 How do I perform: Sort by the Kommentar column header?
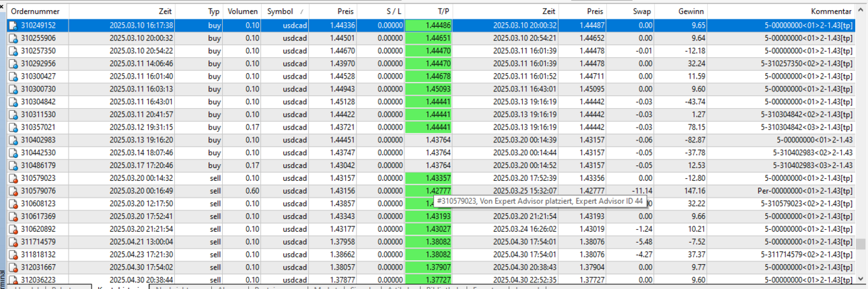[781, 12]
